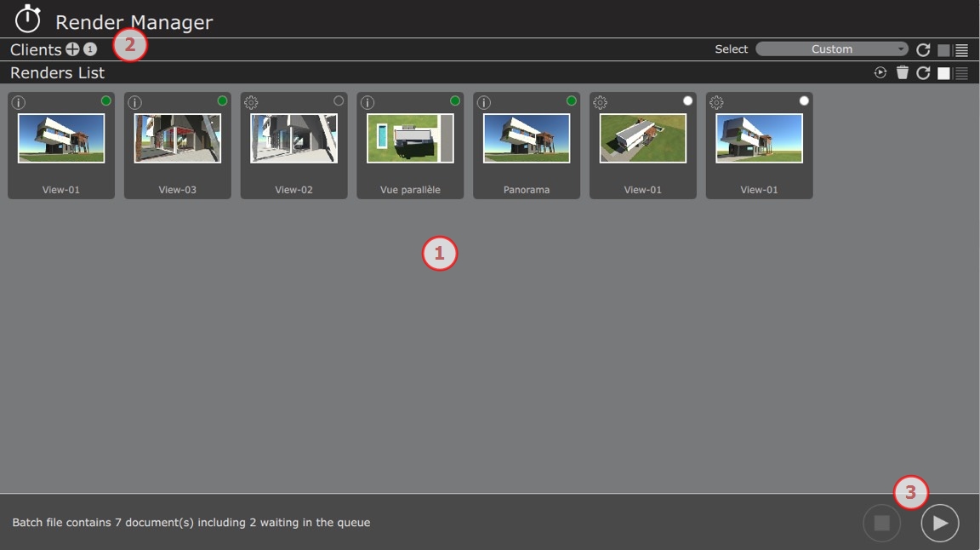
Task: Click the Clients section header
Action: [x=36, y=49]
